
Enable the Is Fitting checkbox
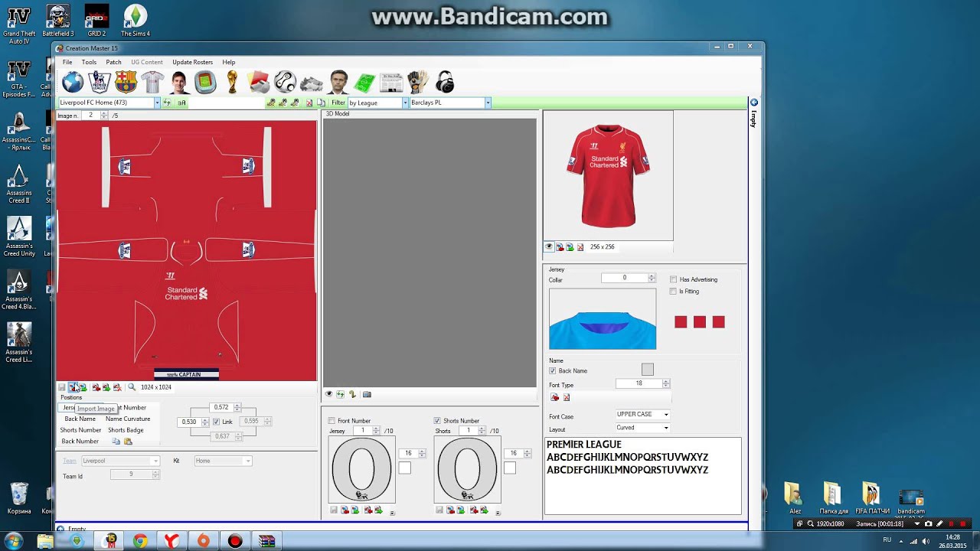(673, 291)
